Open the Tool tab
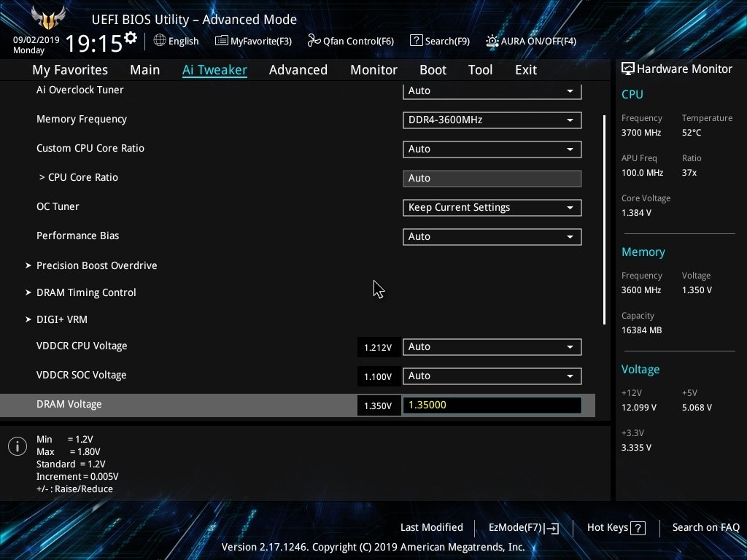Image resolution: width=747 pixels, height=560 pixels. tap(480, 70)
